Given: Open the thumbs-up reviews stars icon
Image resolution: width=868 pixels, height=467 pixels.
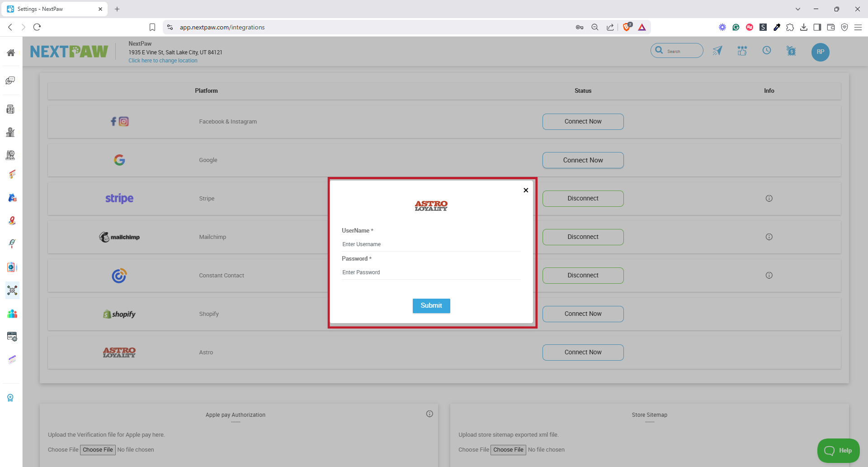Looking at the screenshot, I should tap(742, 51).
